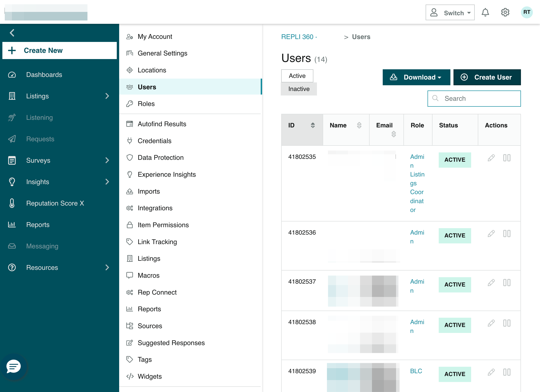Collapse the sidebar with back chevron
This screenshot has width=540, height=392.
12,33
